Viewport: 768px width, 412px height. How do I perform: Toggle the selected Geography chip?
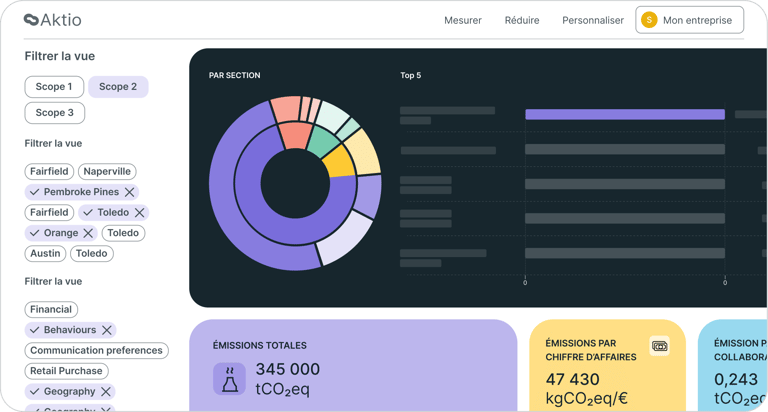pyautogui.click(x=70, y=391)
